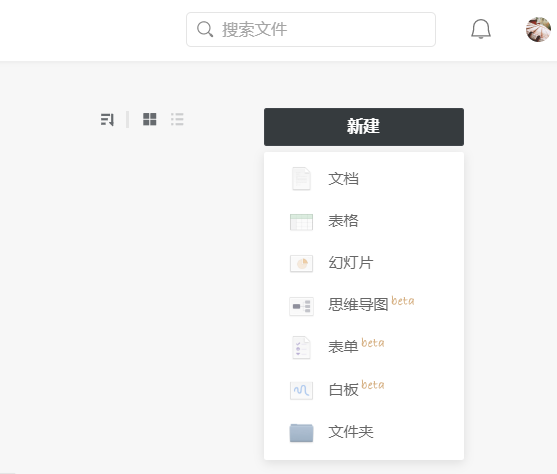This screenshot has height=474, width=557.
Task: Create a new 表格
Action: [364, 221]
